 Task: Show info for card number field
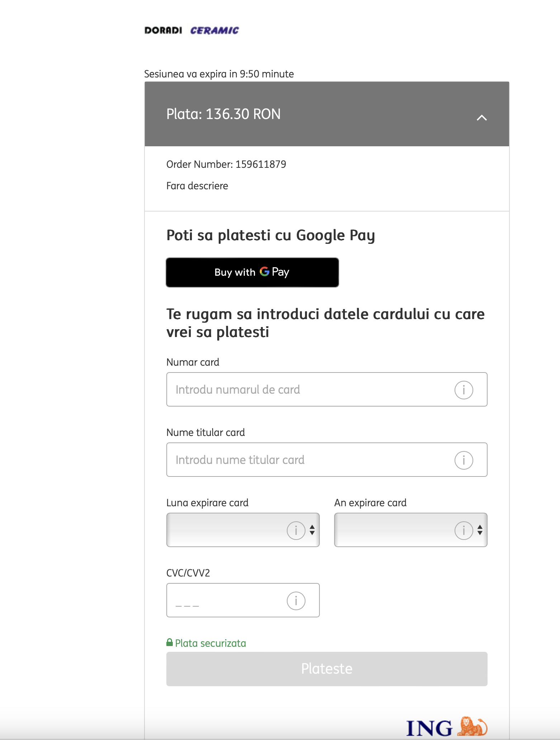(464, 390)
